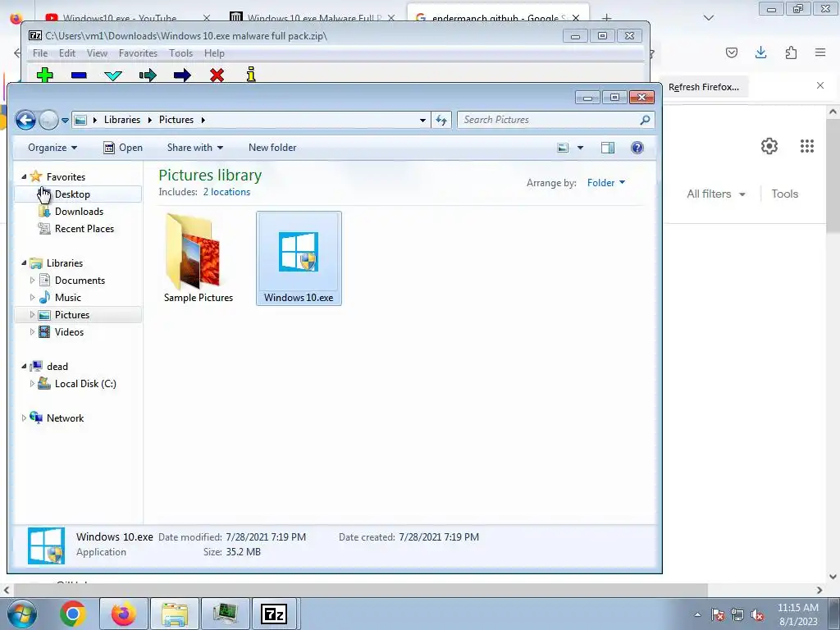The width and height of the screenshot is (840, 630).
Task: Switch to Firefox in taskbar
Action: [123, 614]
